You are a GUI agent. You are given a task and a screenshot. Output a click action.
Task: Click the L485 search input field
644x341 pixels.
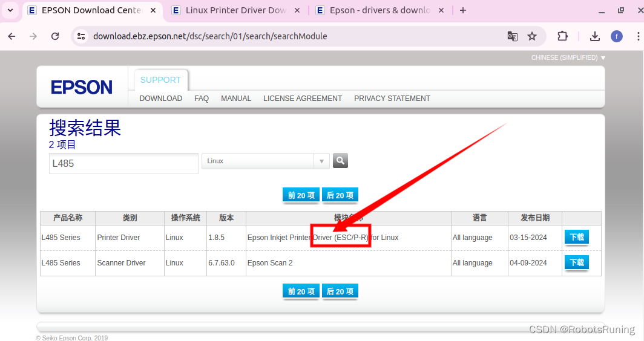(123, 163)
